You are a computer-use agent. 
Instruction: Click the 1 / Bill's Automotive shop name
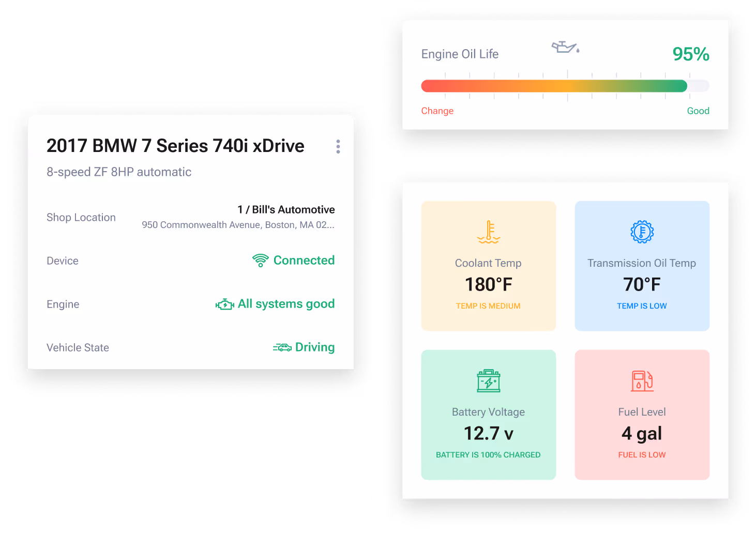tap(286, 209)
